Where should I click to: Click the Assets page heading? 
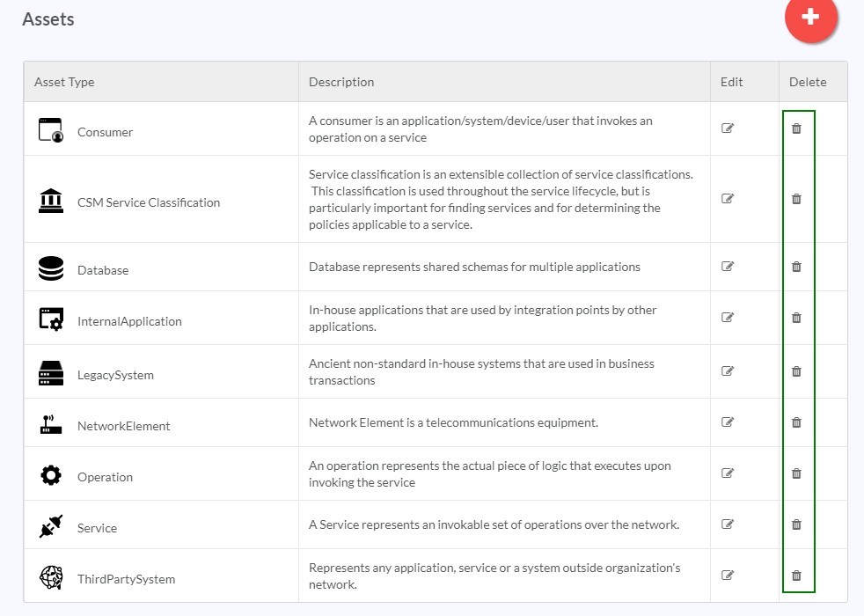pos(48,19)
